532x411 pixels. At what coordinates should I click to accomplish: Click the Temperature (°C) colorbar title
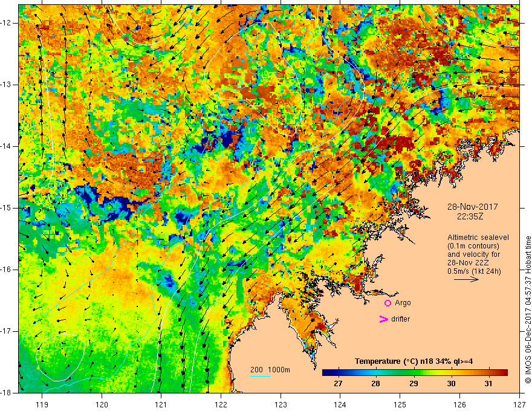click(x=414, y=361)
